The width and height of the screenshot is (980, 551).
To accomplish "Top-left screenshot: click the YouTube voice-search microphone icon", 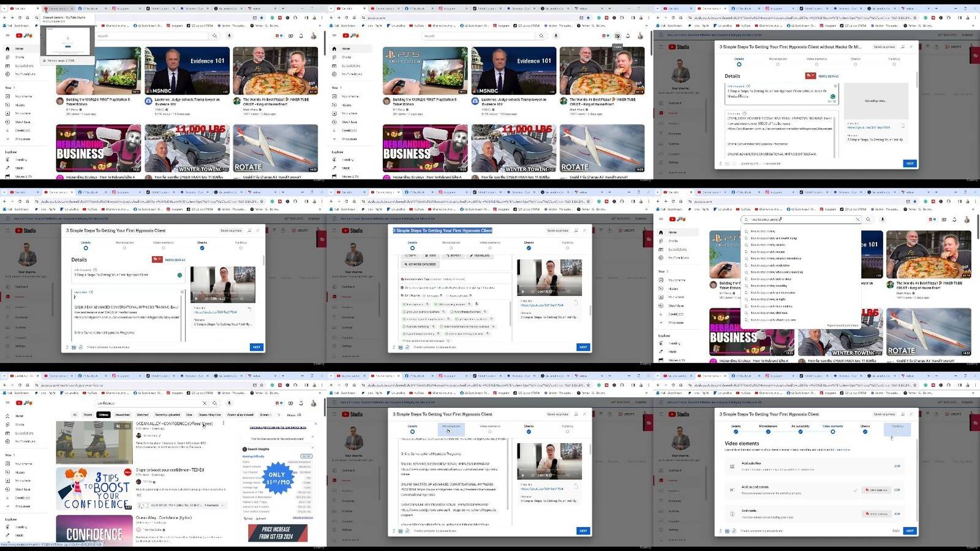I will (x=229, y=36).
